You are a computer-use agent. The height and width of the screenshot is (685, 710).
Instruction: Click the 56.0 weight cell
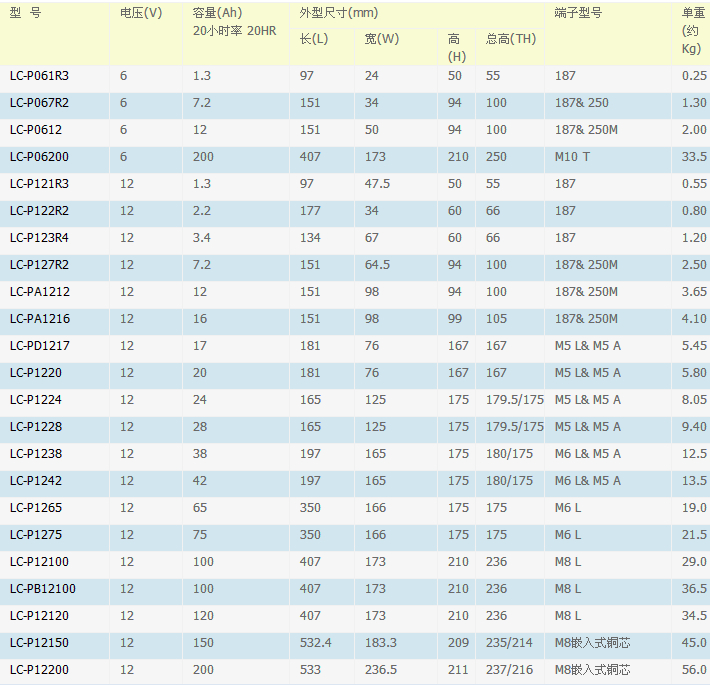(694, 670)
